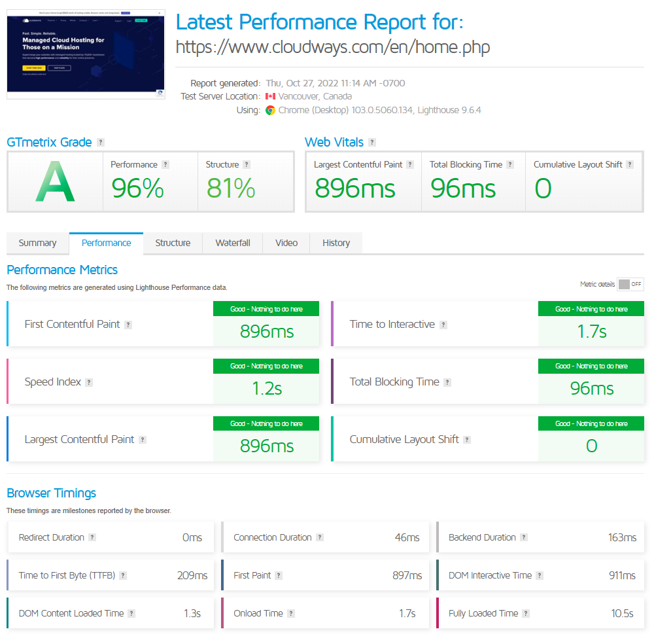
Task: Open the Video tab
Action: click(286, 243)
